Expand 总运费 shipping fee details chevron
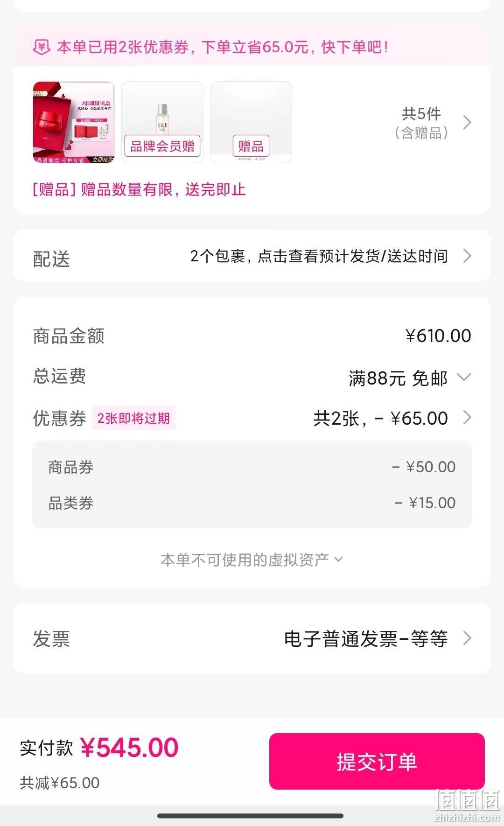This screenshot has height=826, width=504. (464, 377)
